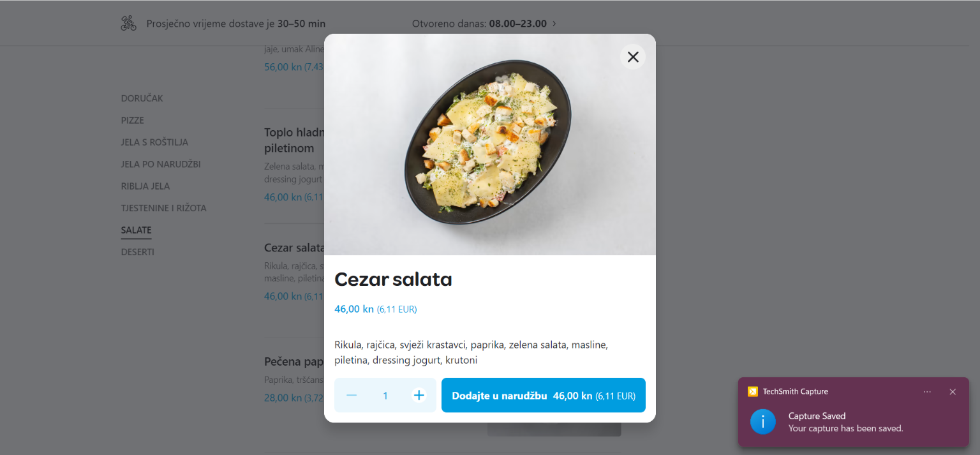The height and width of the screenshot is (455, 980).
Task: Jump to DESERTI category
Action: [x=138, y=252]
